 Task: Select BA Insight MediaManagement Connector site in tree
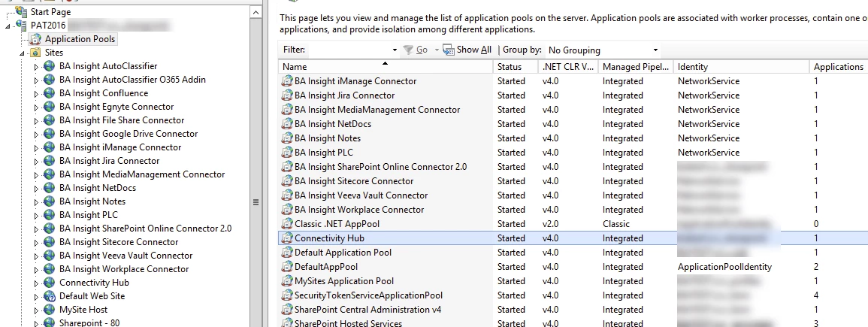pos(142,174)
